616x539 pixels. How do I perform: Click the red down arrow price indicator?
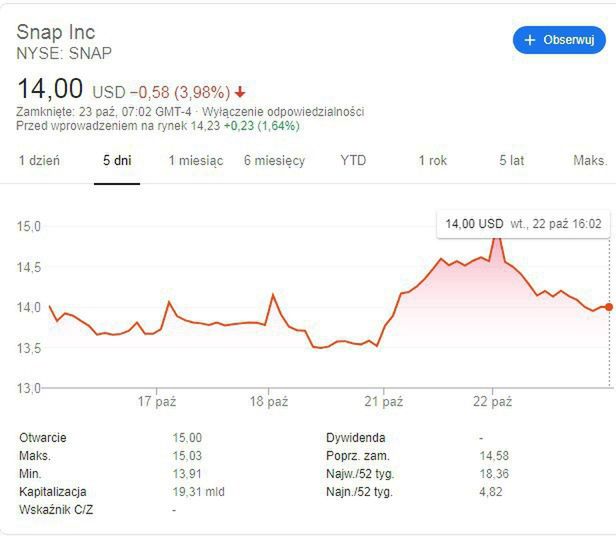coord(240,92)
